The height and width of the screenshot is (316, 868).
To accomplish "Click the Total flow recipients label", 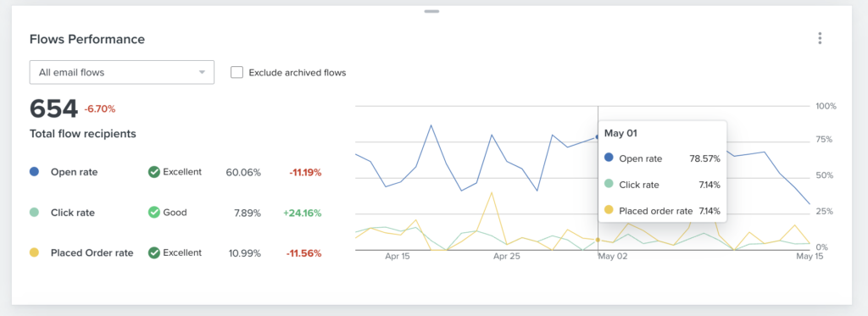I will [x=82, y=134].
